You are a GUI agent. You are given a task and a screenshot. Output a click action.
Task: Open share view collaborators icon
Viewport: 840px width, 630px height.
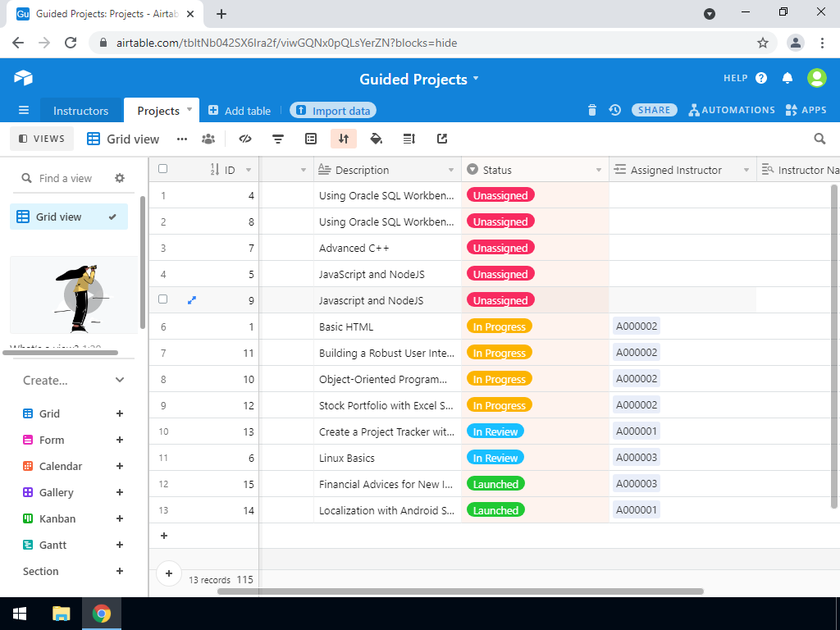pos(208,139)
